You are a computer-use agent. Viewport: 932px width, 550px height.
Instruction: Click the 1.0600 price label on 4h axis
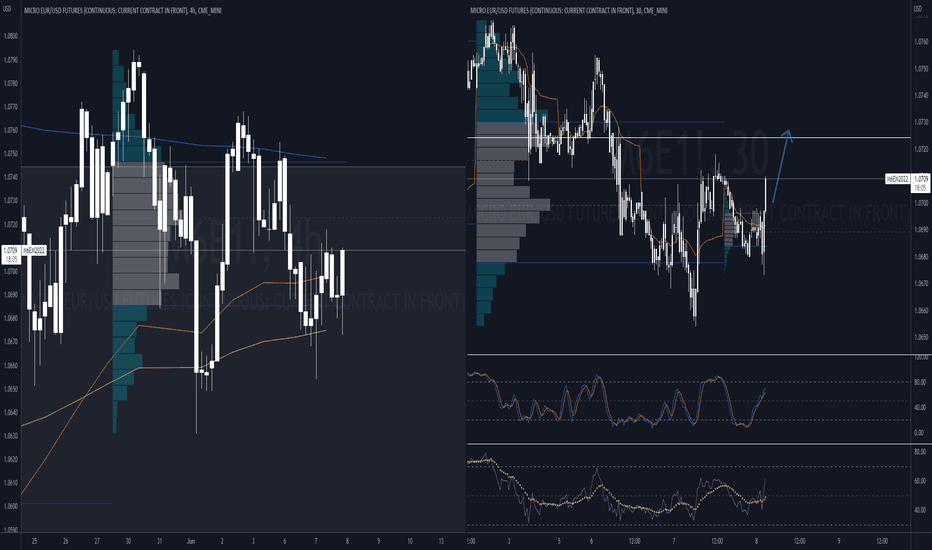[11, 506]
